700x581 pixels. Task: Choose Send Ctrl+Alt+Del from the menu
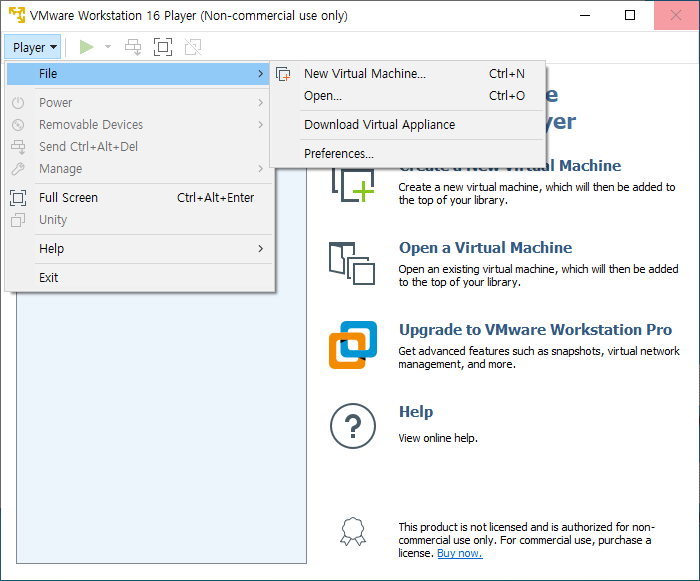pos(138,146)
